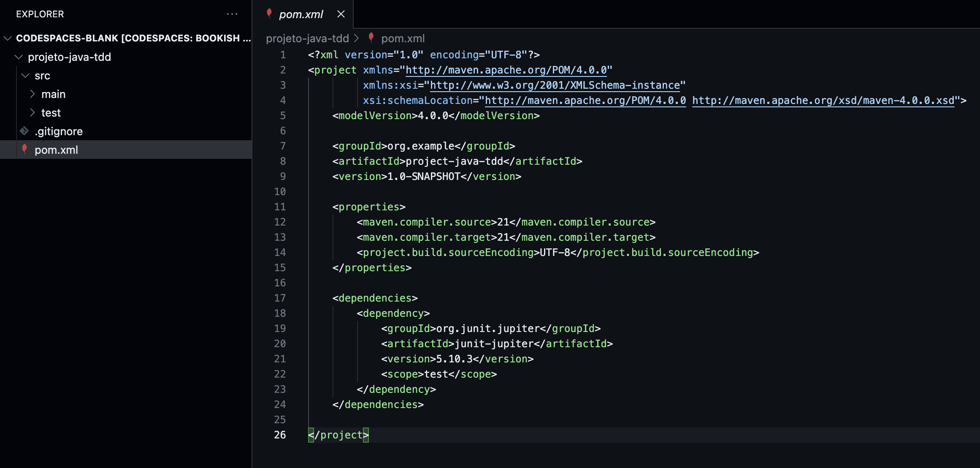Click the maven.compiler.target 21 line
This screenshot has width=980, height=468.
[506, 237]
